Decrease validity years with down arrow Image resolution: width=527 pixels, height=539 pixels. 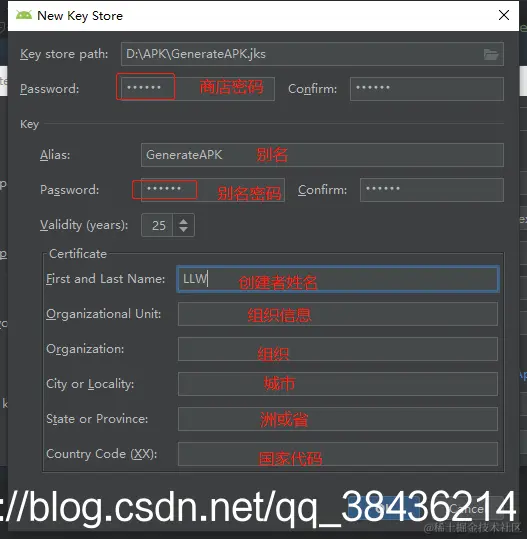point(184,229)
